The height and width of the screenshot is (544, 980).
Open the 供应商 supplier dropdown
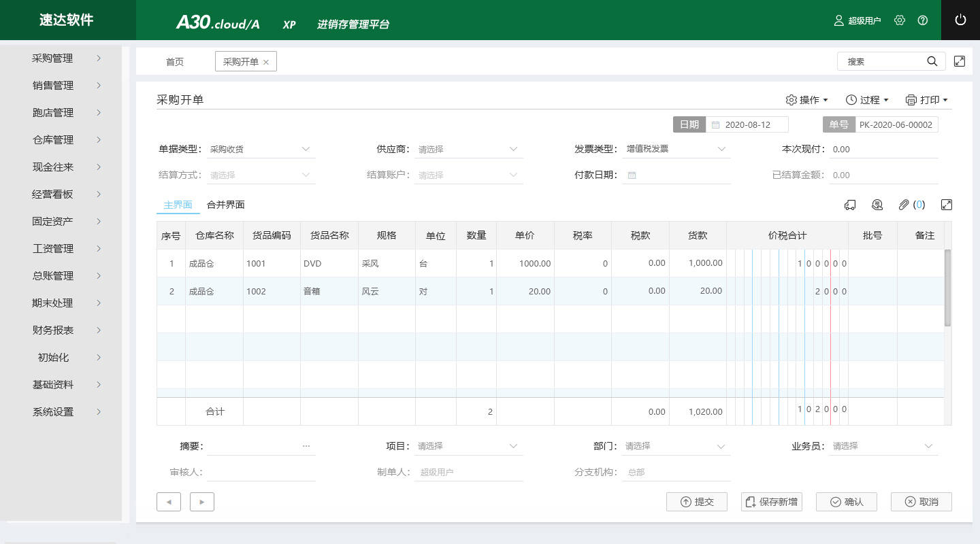tap(468, 149)
